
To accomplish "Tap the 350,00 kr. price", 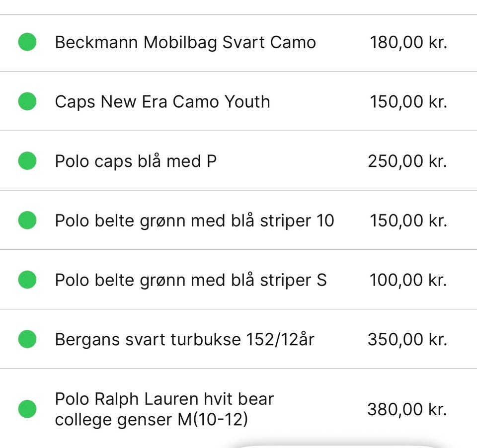I will pos(407,339).
